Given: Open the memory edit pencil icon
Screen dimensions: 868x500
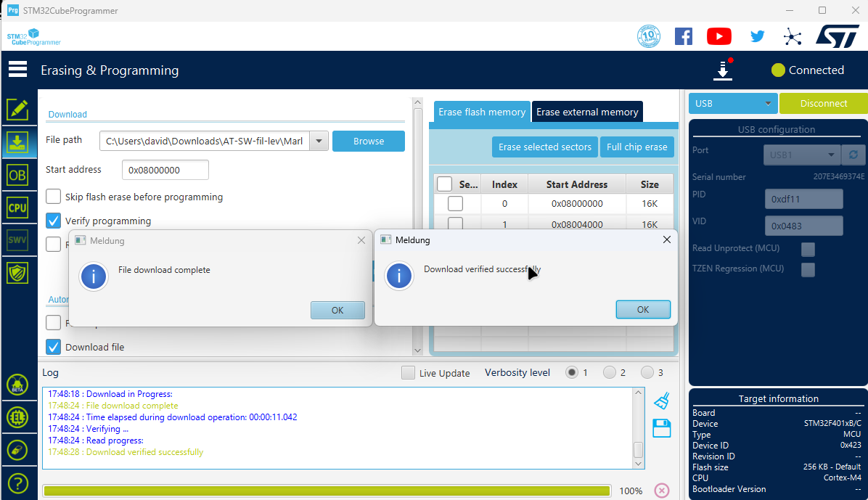Looking at the screenshot, I should (17, 110).
